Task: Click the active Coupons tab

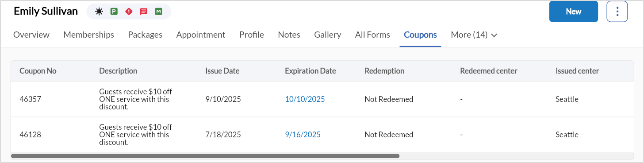Action: click(420, 35)
